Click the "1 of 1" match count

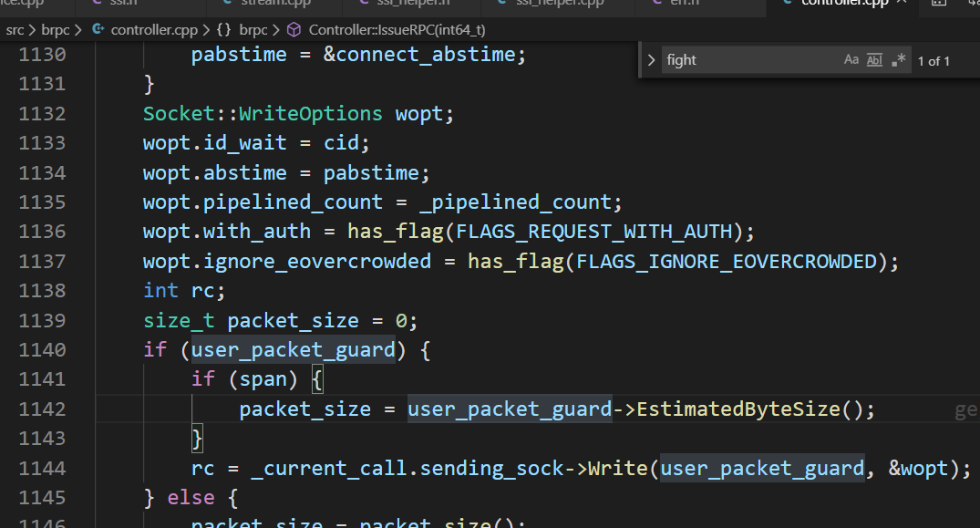(934, 61)
